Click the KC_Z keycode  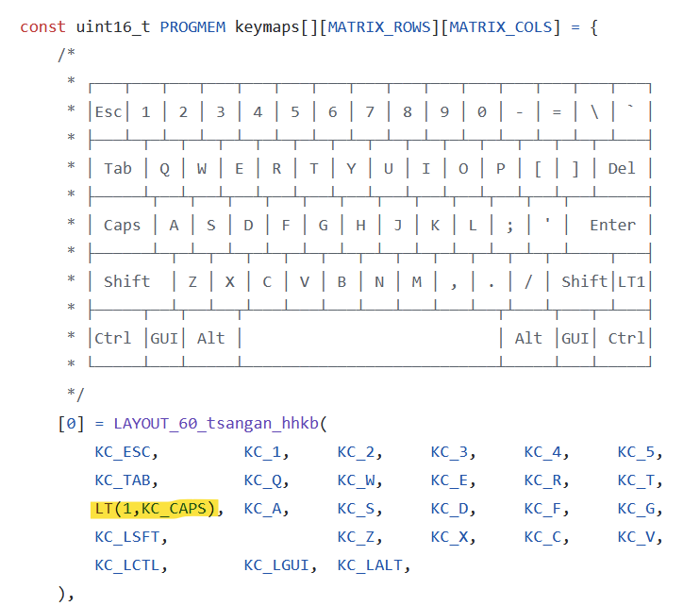(357, 537)
